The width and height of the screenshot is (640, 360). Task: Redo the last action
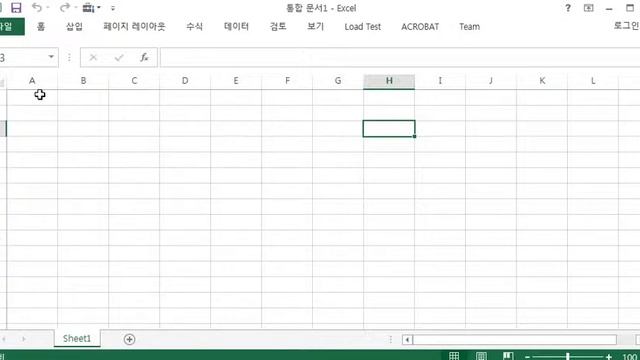tap(64, 7)
